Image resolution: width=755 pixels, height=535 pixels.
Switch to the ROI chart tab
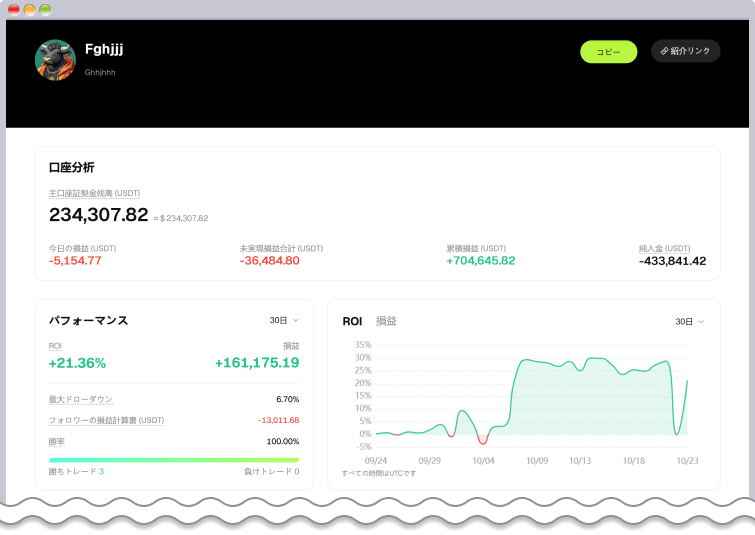pos(352,321)
